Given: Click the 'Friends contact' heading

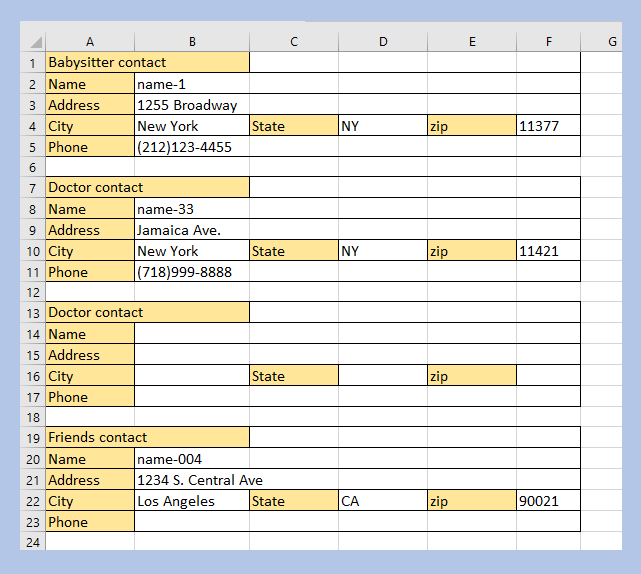Looking at the screenshot, I should coord(148,437).
